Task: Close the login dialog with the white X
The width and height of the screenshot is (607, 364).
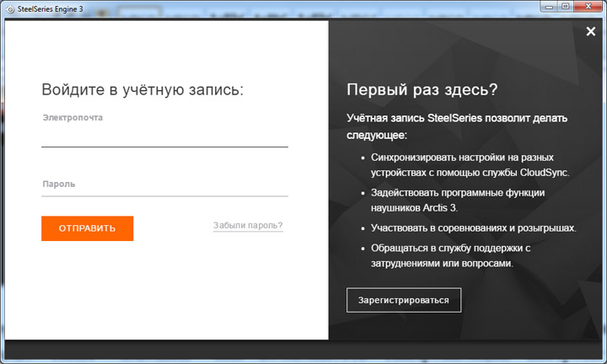Action: 590,31
